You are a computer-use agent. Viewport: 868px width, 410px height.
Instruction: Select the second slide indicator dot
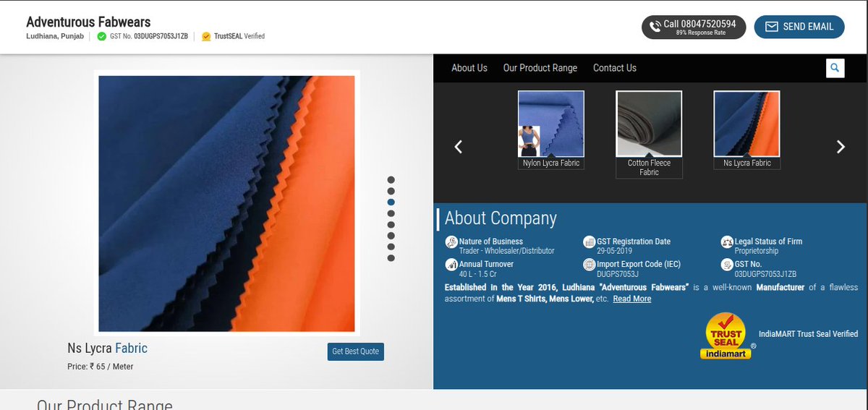[391, 191]
